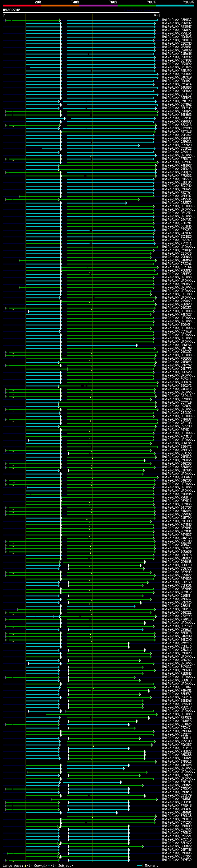
Task: Select the UniRef100_B9SH02 label
Action: click(177, 74)
